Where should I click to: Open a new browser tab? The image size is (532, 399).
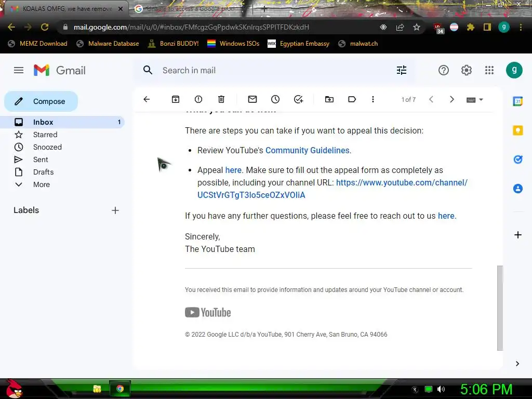pos(264,9)
